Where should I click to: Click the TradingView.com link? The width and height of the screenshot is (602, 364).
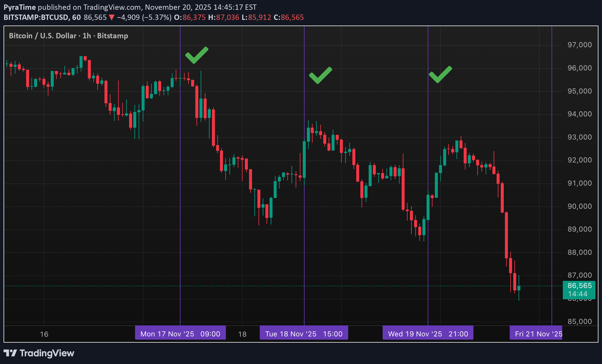[x=115, y=7]
